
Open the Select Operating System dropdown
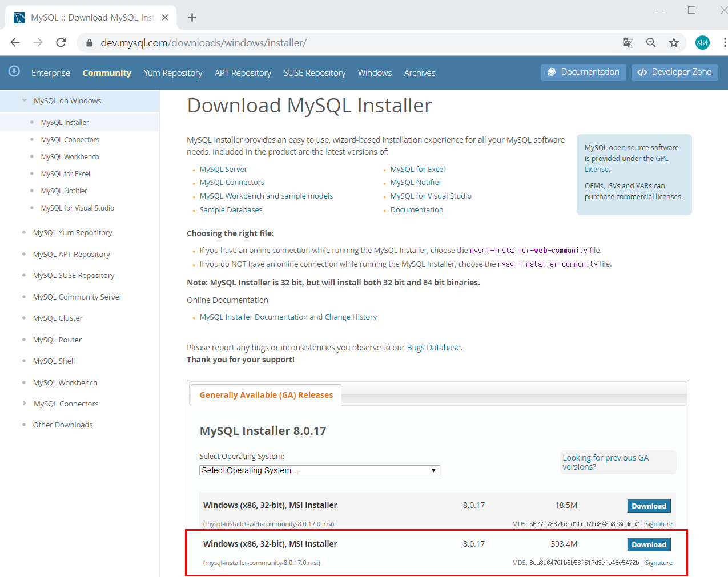coord(320,470)
